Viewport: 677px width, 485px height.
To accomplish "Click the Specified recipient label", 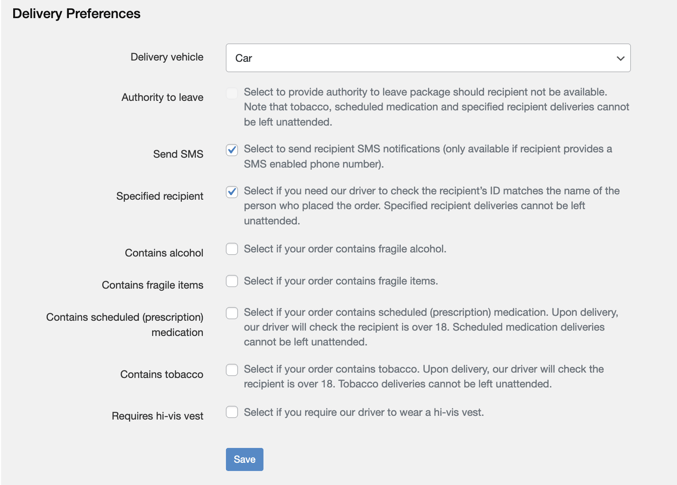I will (x=159, y=196).
